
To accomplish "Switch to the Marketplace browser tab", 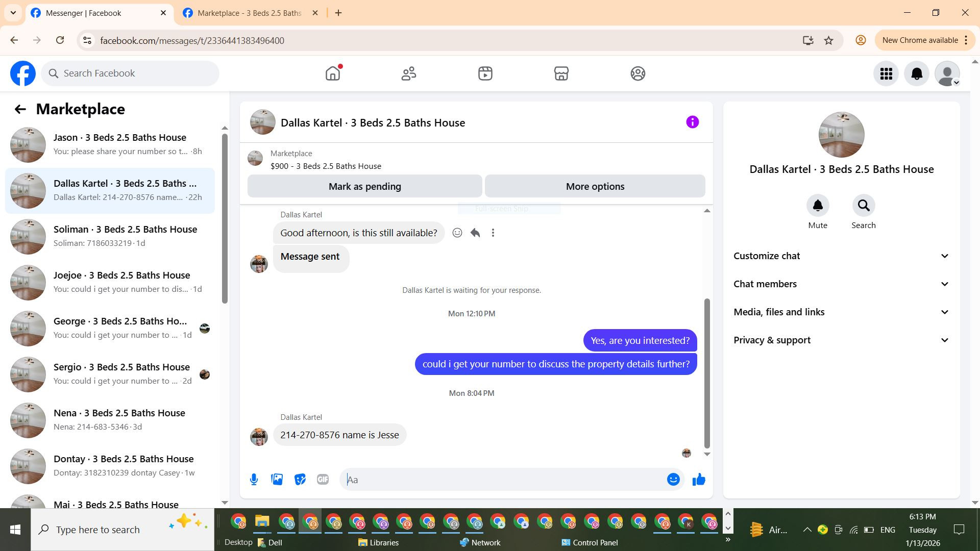I will tap(249, 13).
